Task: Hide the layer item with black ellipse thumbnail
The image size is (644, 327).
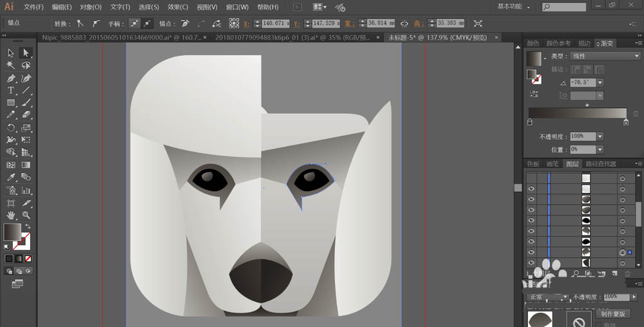Action: 531,221
